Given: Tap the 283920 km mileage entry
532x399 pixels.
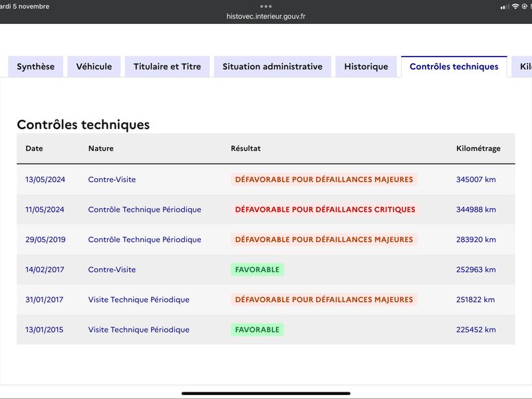Looking at the screenshot, I should click(475, 239).
